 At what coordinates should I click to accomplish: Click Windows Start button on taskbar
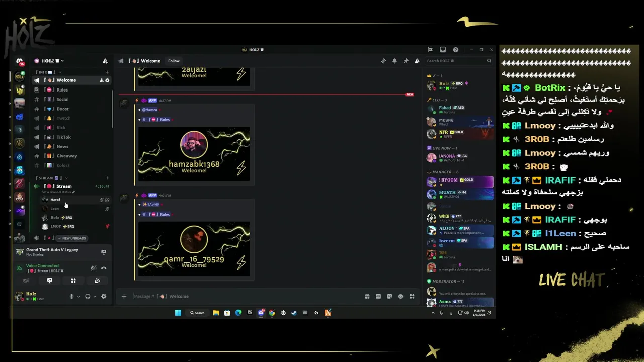point(178,313)
